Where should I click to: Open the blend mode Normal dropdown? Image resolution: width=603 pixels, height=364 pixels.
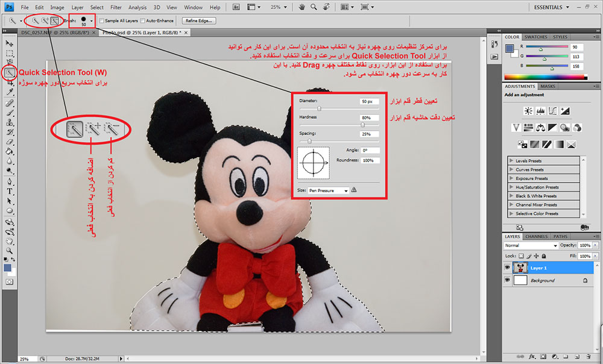[x=531, y=245]
